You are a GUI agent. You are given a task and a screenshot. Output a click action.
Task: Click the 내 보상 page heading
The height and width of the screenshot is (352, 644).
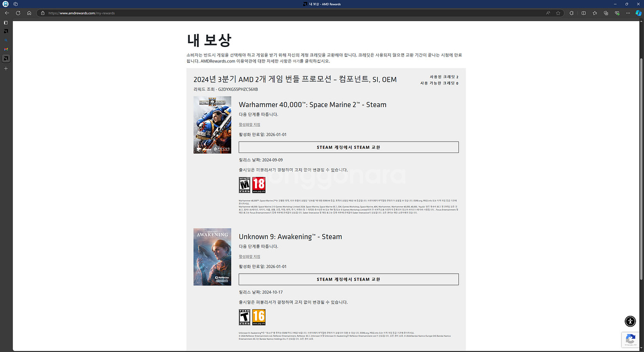(209, 40)
